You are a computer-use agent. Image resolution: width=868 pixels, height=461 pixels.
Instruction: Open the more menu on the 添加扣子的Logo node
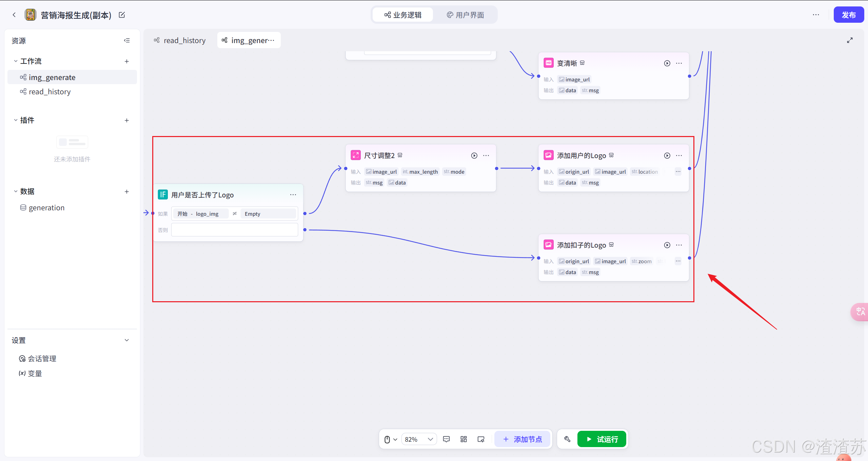pyautogui.click(x=679, y=245)
